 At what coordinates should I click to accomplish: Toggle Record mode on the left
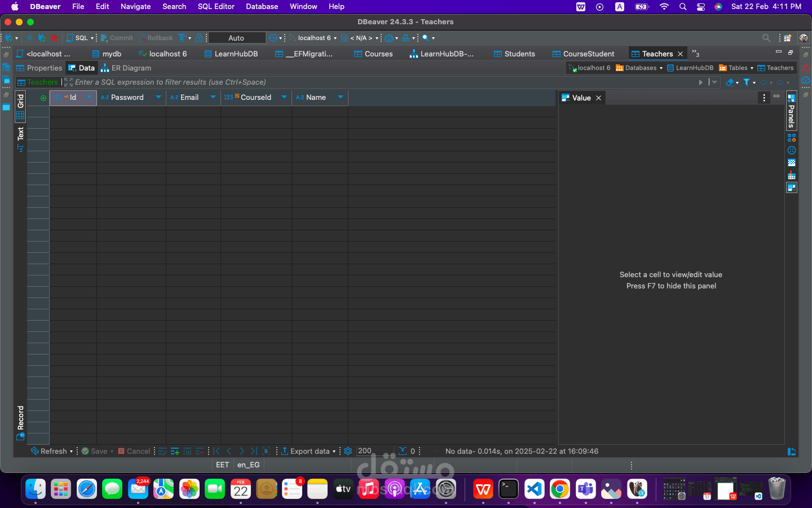coord(20,422)
